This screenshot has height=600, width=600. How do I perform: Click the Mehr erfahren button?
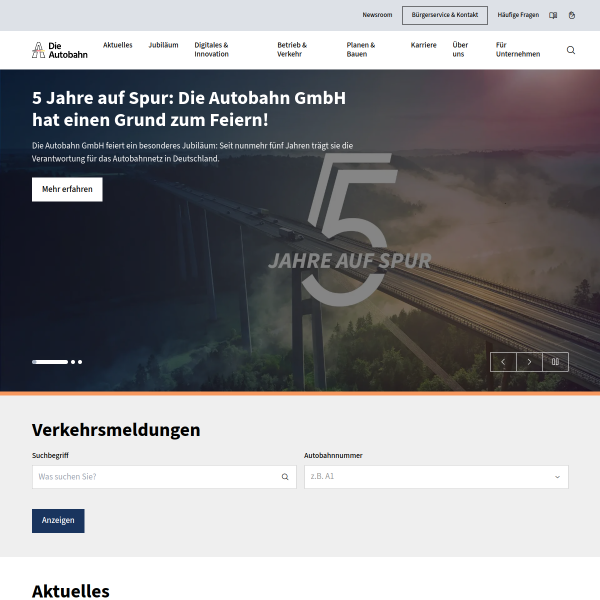67,189
